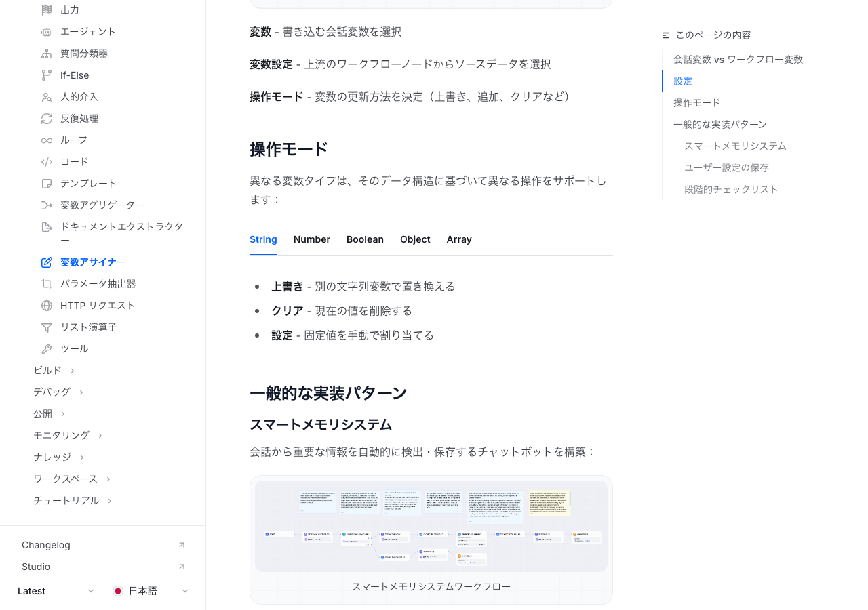Select the If-Else branch icon
The image size is (868, 610).
pos(46,75)
